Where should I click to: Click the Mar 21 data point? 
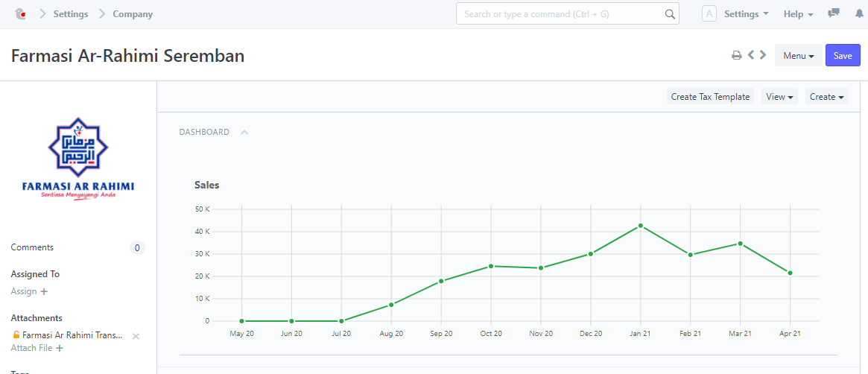click(740, 244)
